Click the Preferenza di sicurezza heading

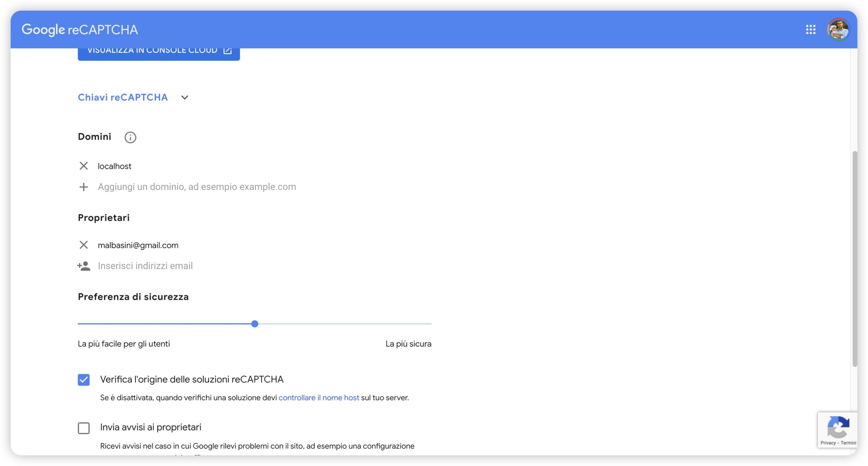pos(133,297)
